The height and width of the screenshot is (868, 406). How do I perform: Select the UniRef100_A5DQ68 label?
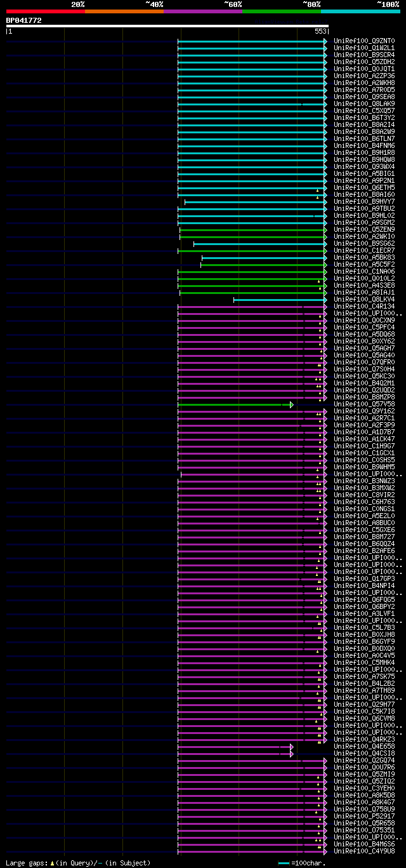click(364, 335)
